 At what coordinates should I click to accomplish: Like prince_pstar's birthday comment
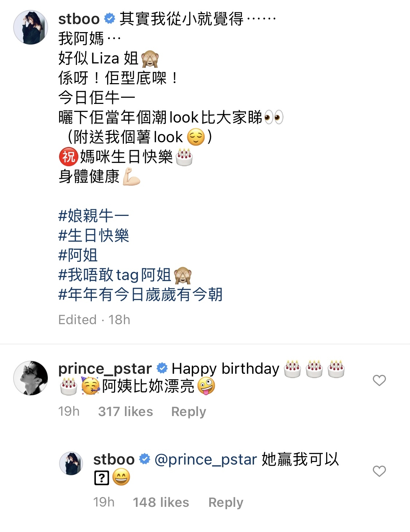pos(379,380)
